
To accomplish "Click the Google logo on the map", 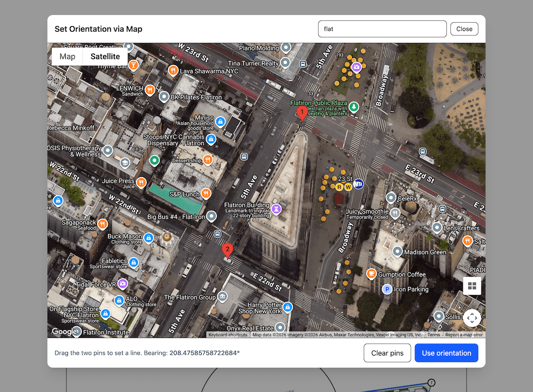I will click(x=64, y=332).
